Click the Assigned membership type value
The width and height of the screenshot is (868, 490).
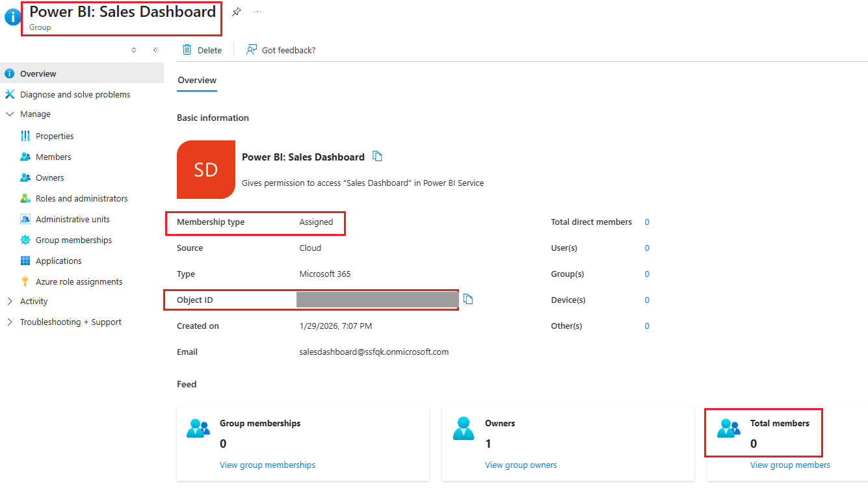point(316,222)
